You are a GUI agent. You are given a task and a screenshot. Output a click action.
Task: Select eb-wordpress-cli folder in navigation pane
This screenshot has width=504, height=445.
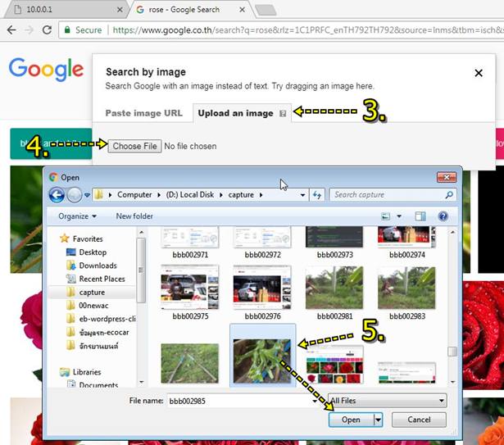pyautogui.click(x=100, y=319)
